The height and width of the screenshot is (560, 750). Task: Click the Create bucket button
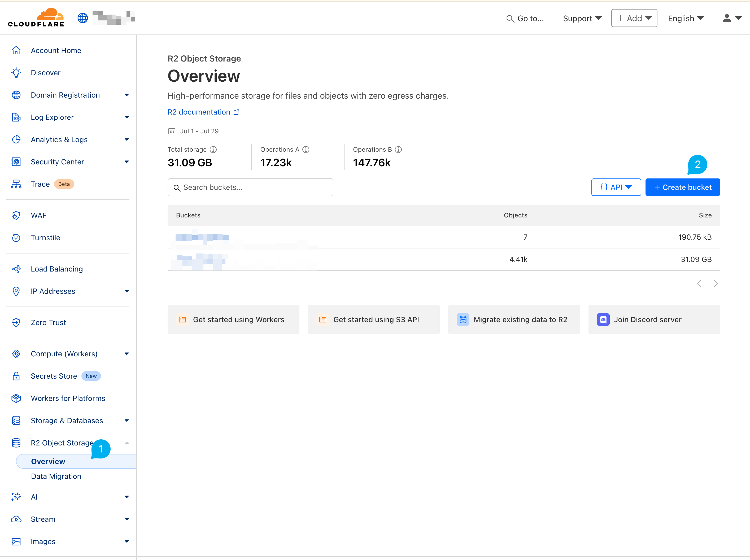coord(683,187)
